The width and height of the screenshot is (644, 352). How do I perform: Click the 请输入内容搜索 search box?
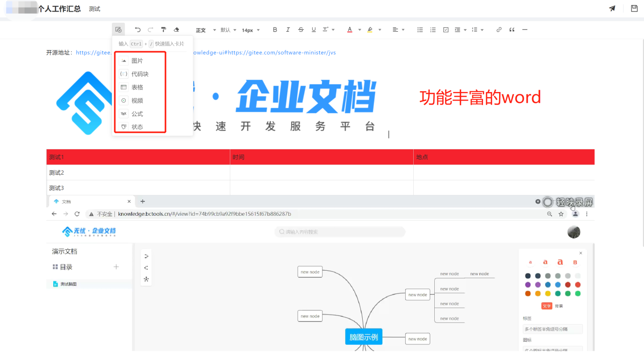coord(340,232)
